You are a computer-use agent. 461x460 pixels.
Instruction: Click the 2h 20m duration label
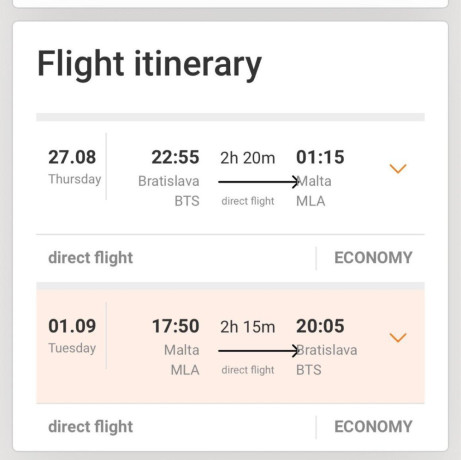tap(247, 158)
